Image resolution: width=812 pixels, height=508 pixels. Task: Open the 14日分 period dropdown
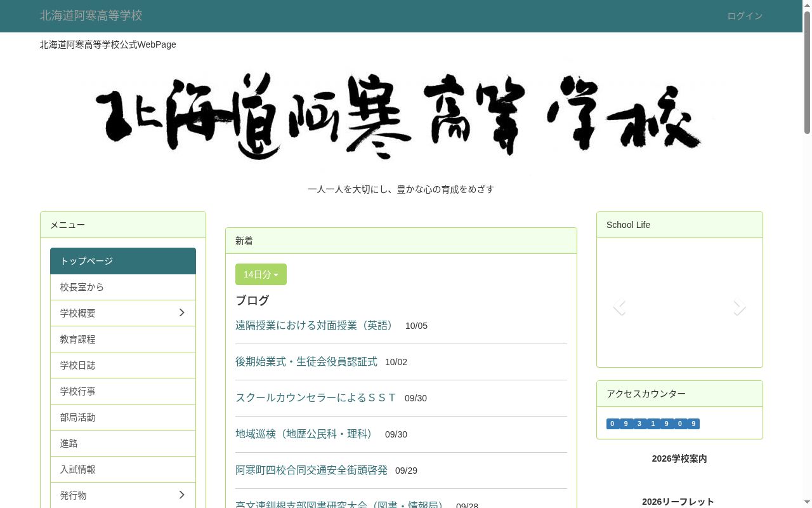pos(261,274)
